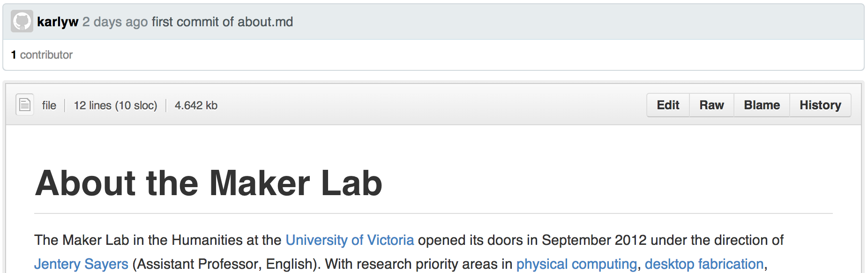Click the "About the Maker Lab" heading
The width and height of the screenshot is (868, 273).
point(209,183)
